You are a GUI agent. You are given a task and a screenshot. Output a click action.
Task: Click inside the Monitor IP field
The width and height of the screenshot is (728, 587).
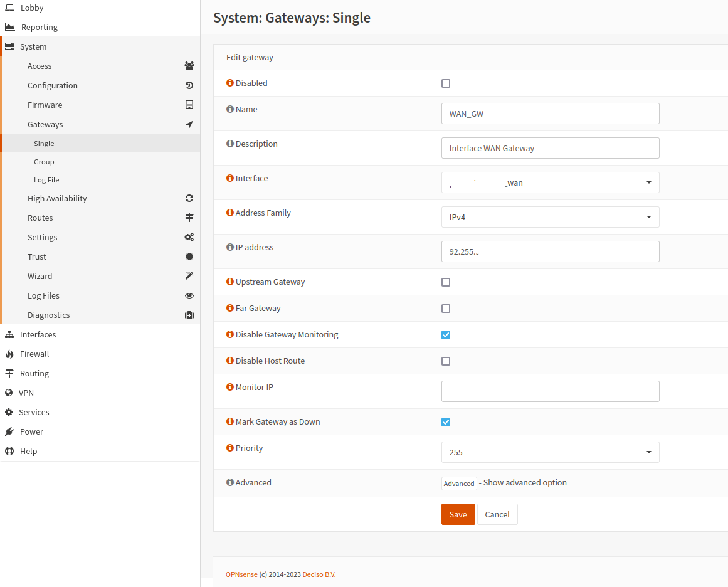(x=550, y=391)
